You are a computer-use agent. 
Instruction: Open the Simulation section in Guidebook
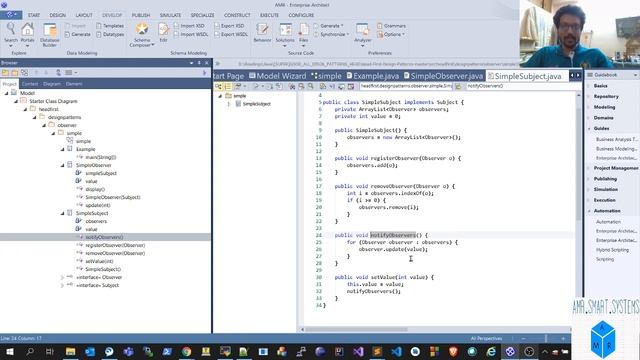(606, 189)
